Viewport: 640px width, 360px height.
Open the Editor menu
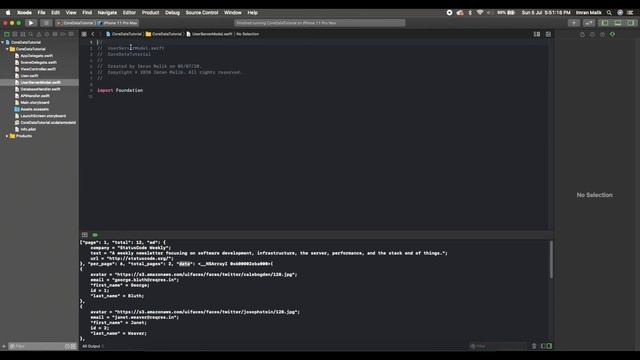[x=129, y=13]
